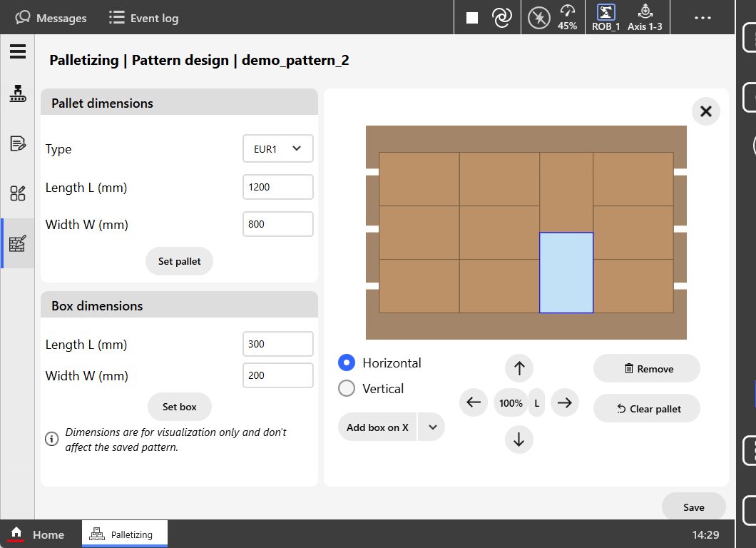Open the hamburger menu

(18, 51)
